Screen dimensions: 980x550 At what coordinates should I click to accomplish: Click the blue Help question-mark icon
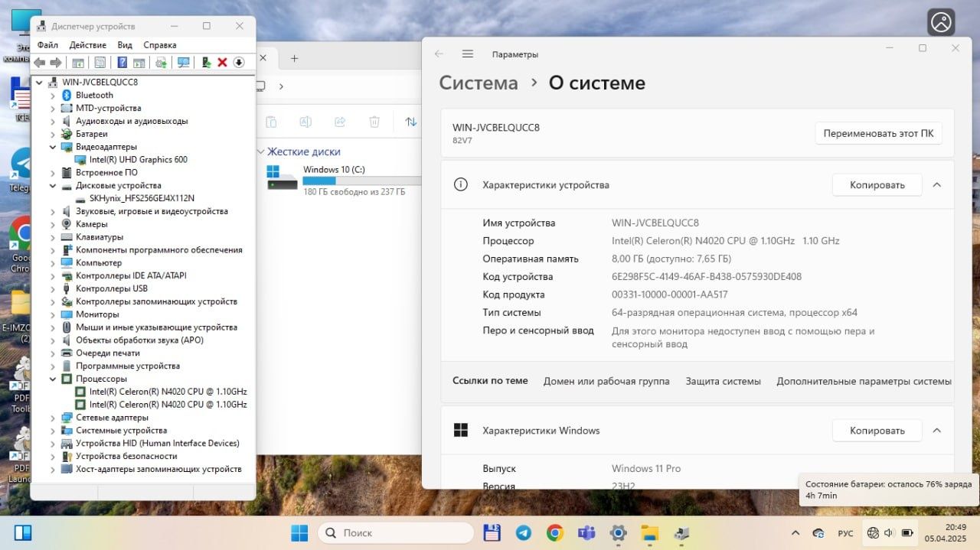[122, 63]
